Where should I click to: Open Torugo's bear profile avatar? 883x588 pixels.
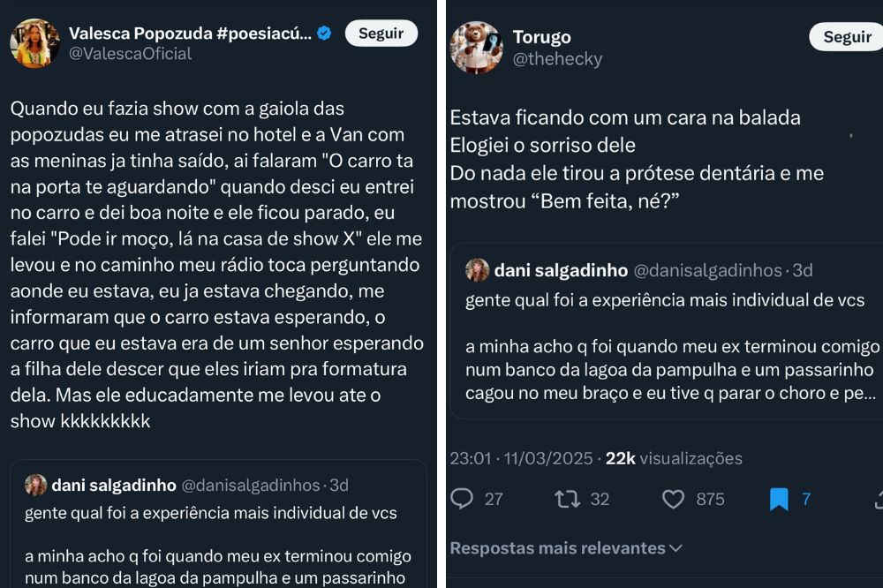[x=475, y=47]
